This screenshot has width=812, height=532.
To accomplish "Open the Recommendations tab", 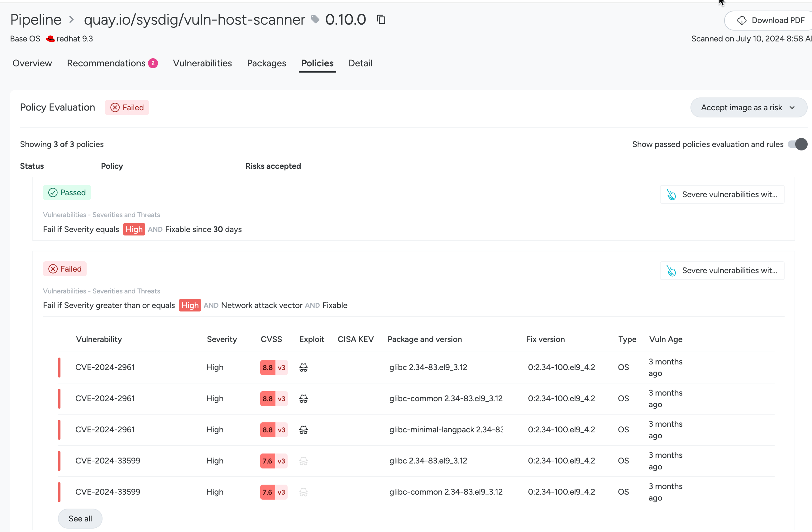I will pyautogui.click(x=106, y=64).
